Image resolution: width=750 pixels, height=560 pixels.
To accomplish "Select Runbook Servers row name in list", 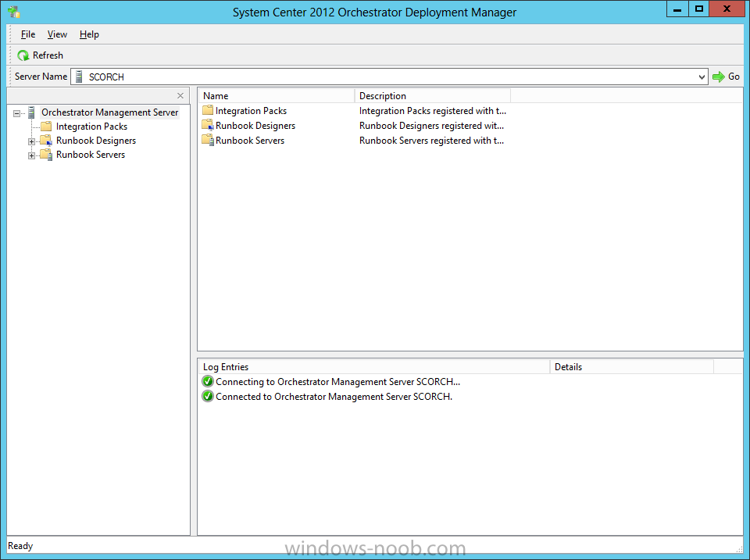I will (250, 140).
